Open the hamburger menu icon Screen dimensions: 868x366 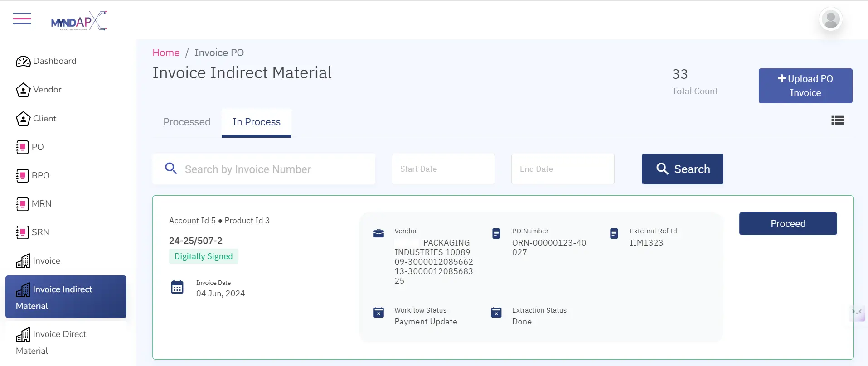(x=22, y=19)
